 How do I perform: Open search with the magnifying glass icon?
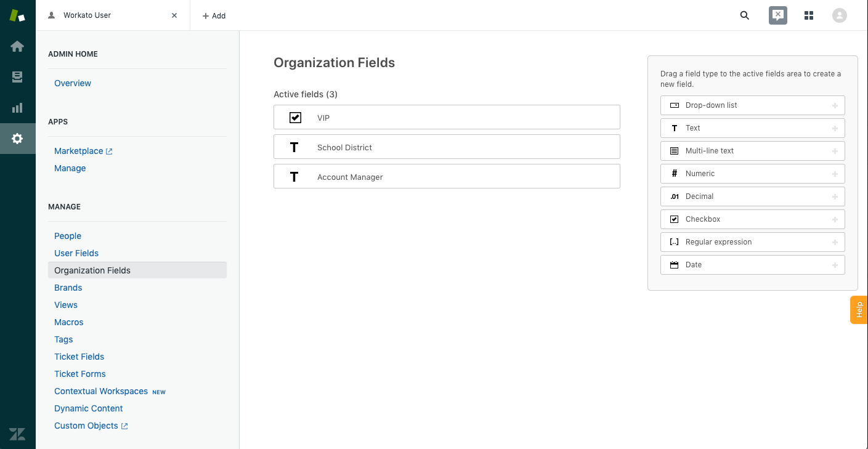tap(744, 15)
